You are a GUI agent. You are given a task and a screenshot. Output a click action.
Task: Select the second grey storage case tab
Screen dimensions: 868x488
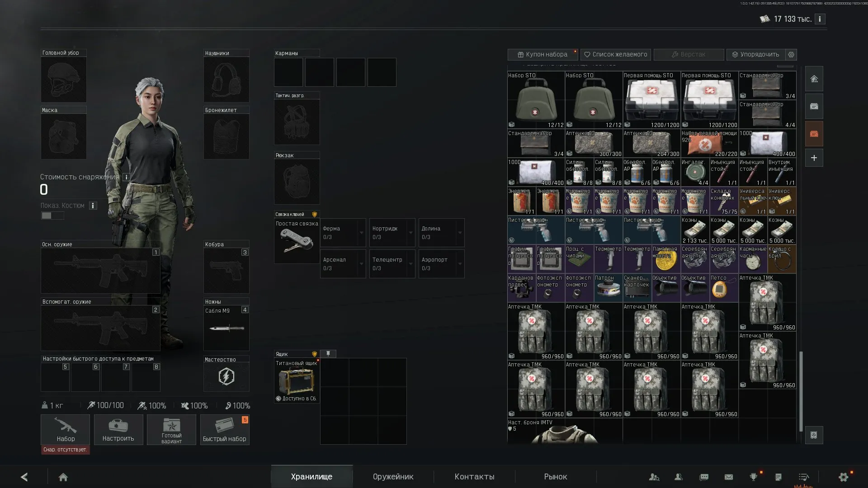[814, 106]
